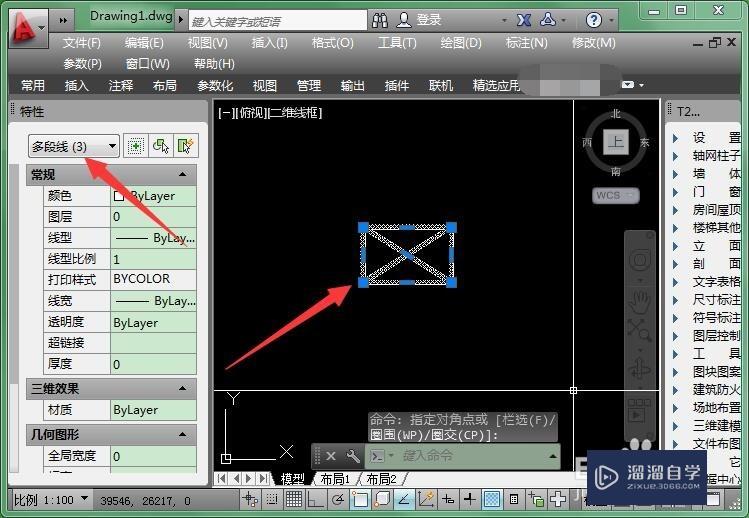The height and width of the screenshot is (518, 749).
Task: Toggle Lineweight display in status bar
Action: pyautogui.click(x=470, y=500)
